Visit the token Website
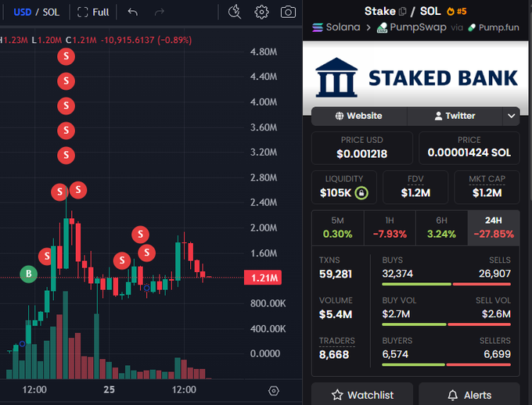The image size is (532, 405). coord(358,116)
